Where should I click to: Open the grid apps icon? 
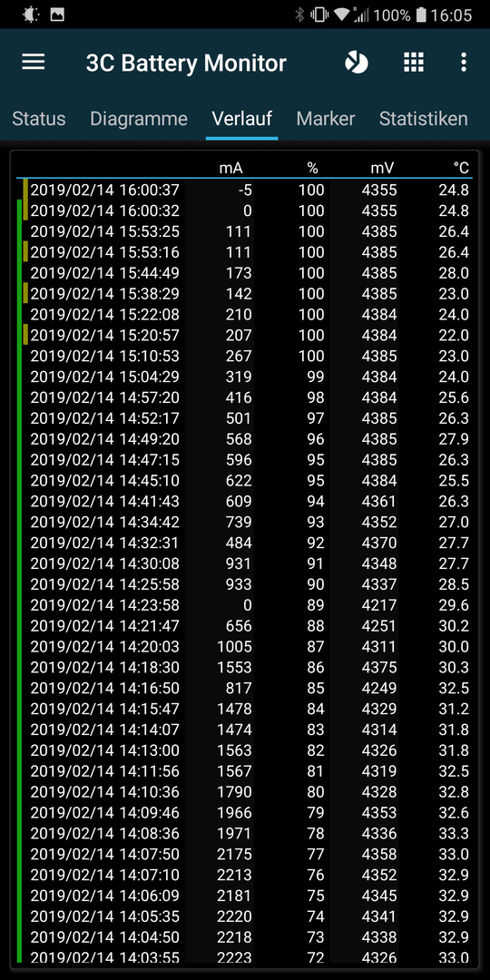point(414,62)
